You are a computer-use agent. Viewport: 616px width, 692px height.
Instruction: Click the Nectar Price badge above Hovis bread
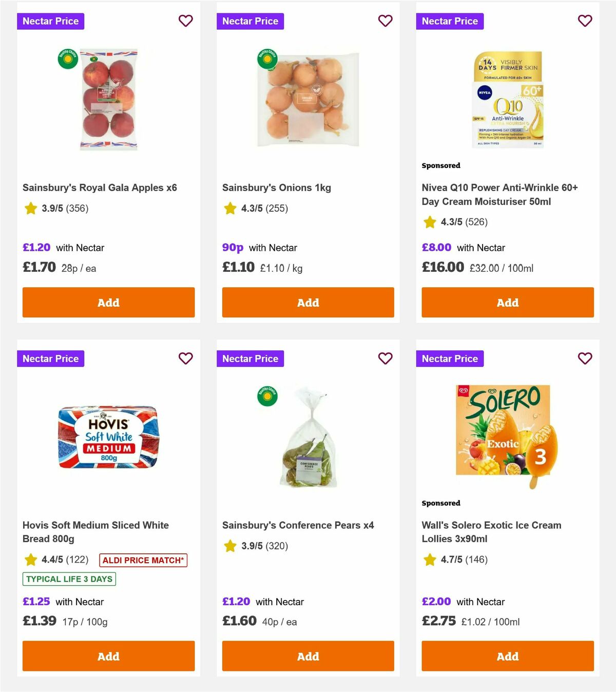click(50, 359)
